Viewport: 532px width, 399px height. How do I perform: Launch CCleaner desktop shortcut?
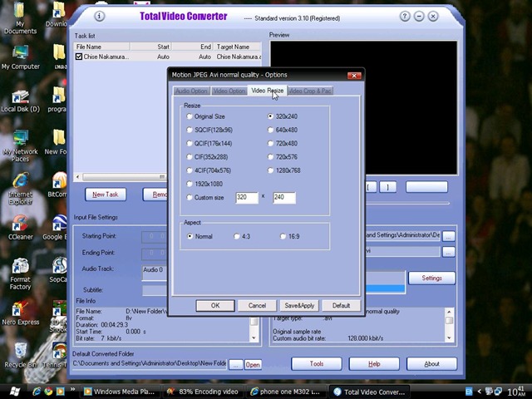[x=20, y=227]
